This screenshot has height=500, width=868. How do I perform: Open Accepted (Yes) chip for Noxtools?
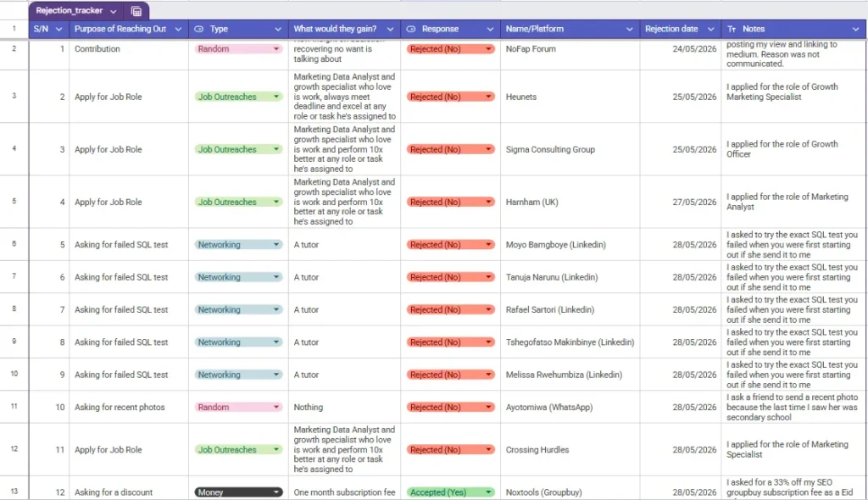pos(450,492)
